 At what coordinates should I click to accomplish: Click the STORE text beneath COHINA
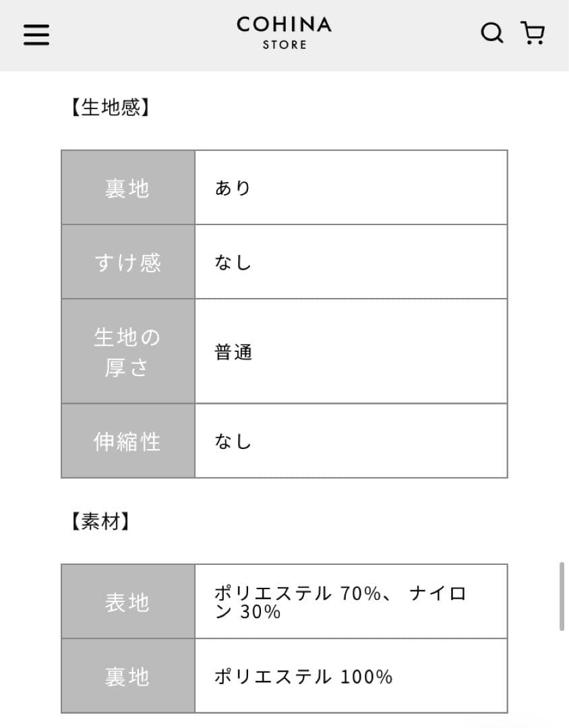[284, 45]
